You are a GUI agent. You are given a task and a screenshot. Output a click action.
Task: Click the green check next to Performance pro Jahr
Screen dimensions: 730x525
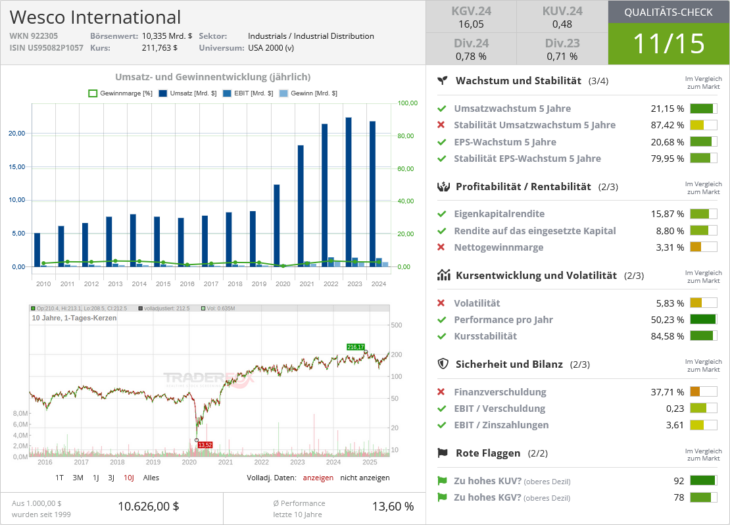click(x=442, y=320)
